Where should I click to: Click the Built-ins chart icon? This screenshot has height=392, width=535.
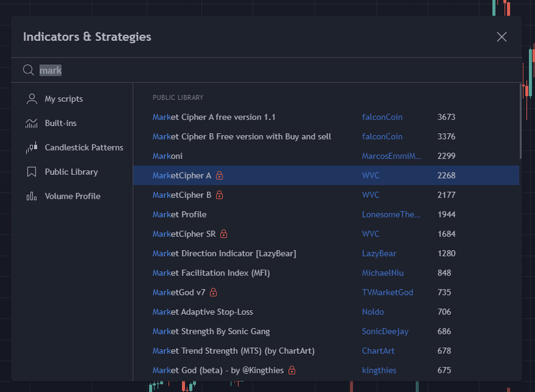[x=31, y=123]
